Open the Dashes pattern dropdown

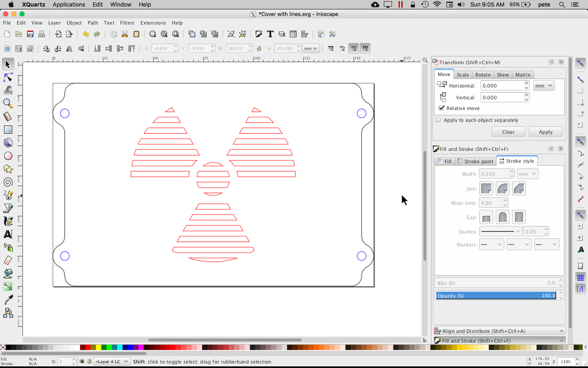pos(500,231)
